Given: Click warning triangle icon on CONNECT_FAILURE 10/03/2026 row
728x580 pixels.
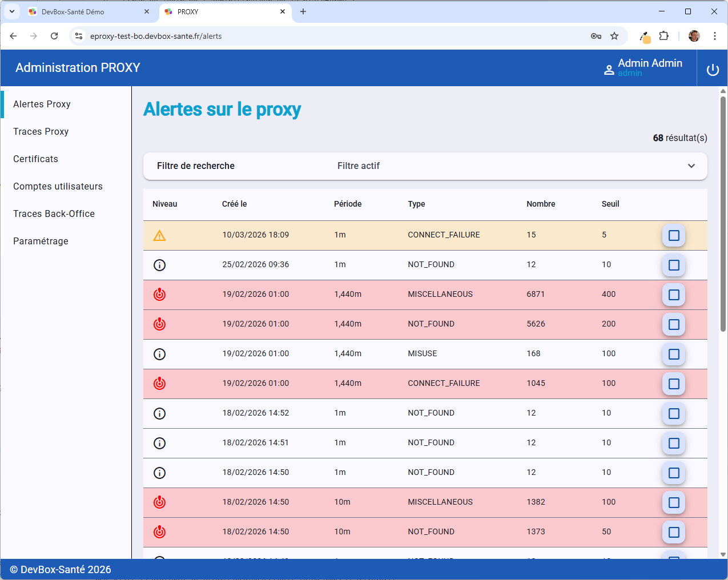Looking at the screenshot, I should tap(159, 235).
